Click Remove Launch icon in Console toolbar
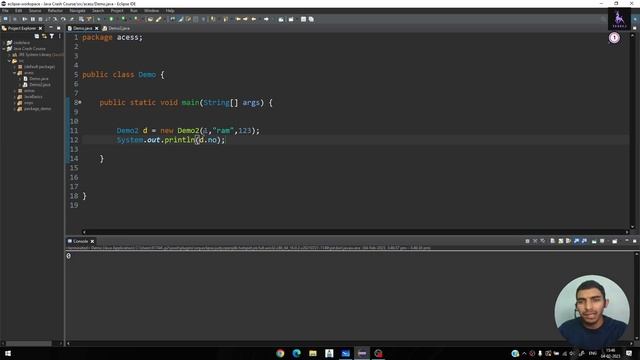640x360 pixels. click(535, 241)
